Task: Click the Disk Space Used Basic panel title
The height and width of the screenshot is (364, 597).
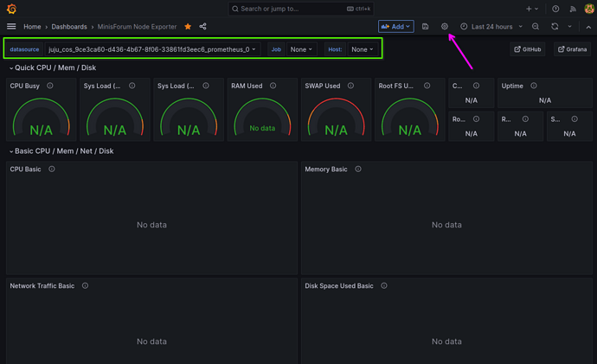Action: click(339, 286)
